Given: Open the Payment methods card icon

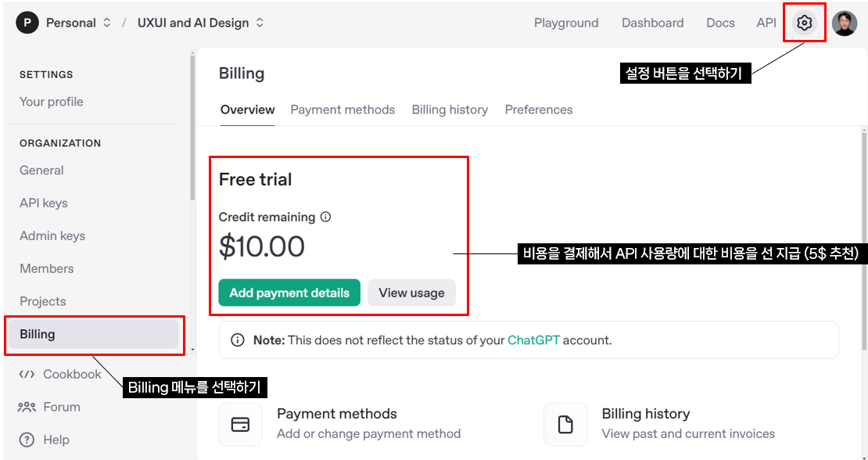Looking at the screenshot, I should (240, 425).
